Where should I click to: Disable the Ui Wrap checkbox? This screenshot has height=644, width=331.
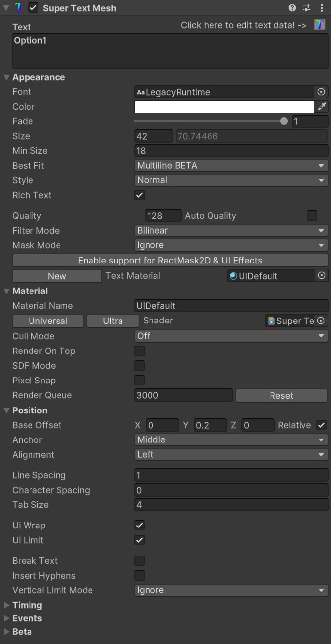point(140,526)
